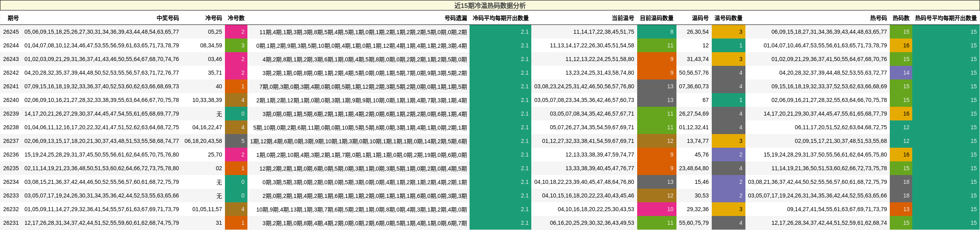
Task: Select the 期号 column header
Action: (13, 18)
